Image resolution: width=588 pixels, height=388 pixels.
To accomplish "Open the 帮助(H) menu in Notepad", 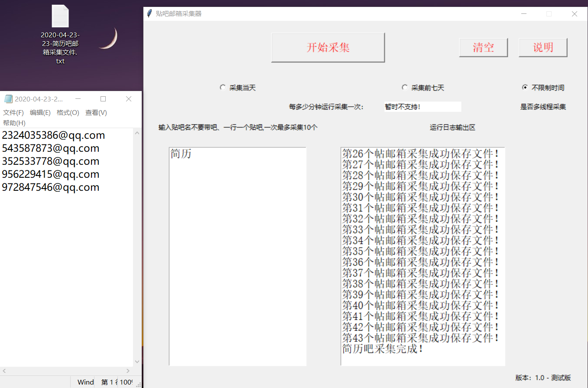I will point(14,123).
